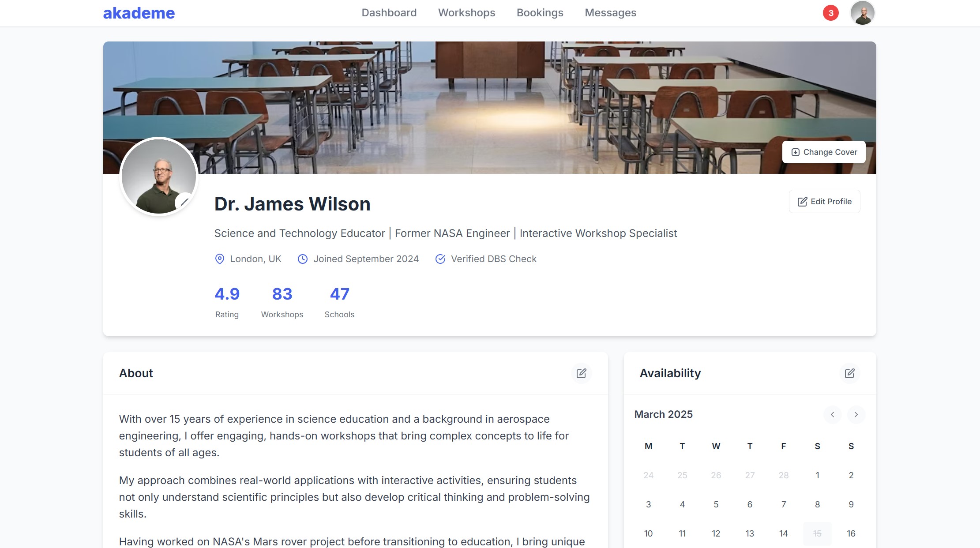
Task: Click the London, UK location text
Action: point(255,259)
